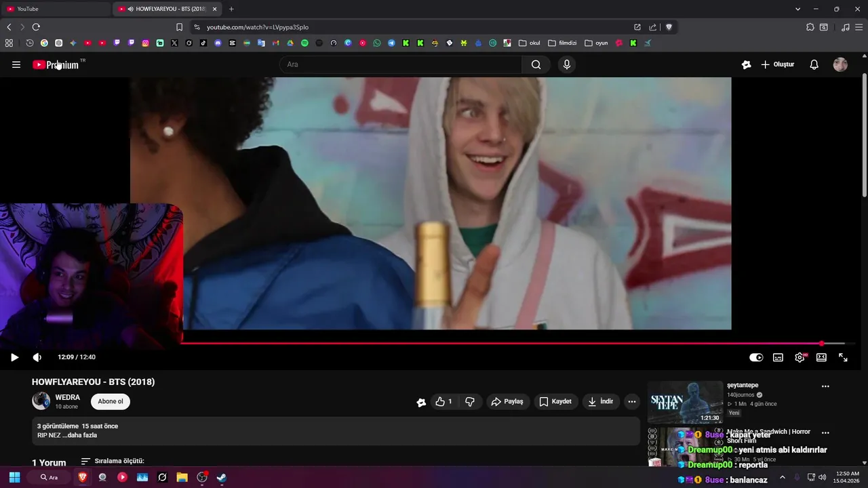
Task: Open the filmdizi bookmarks folder
Action: point(562,43)
